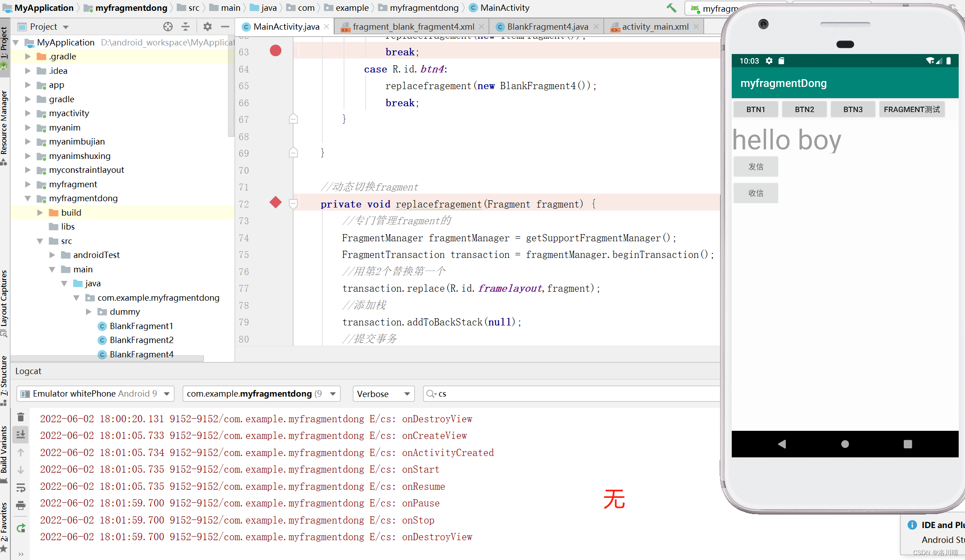Toggle the breakpoint on line 72
The image size is (965, 560).
[276, 203]
